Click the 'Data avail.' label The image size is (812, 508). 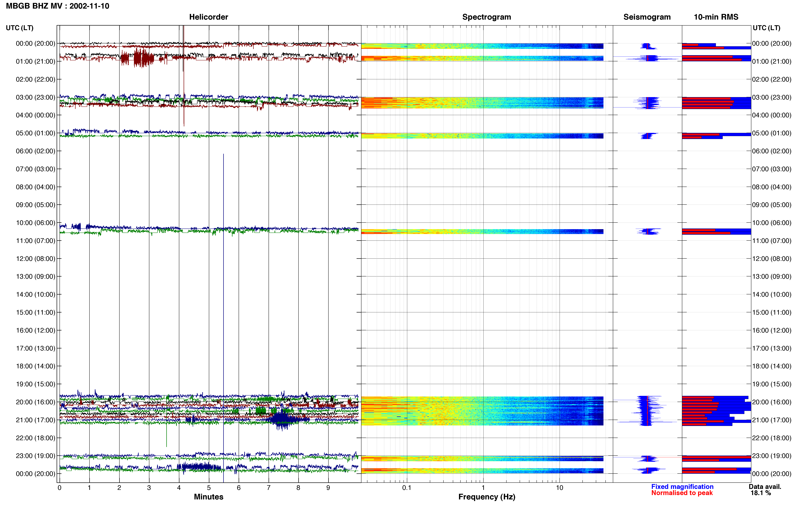[x=765, y=486]
